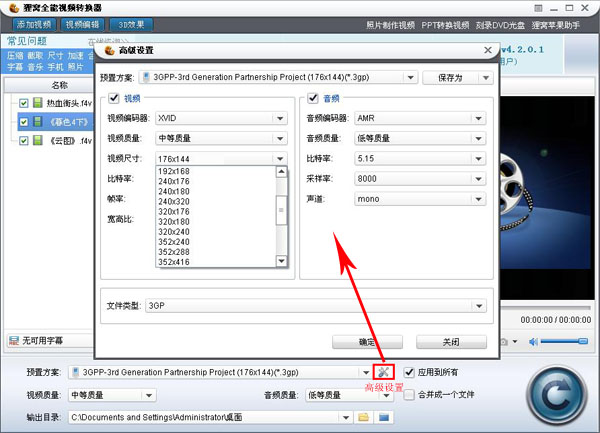The width and height of the screenshot is (600, 433).
Task: Click the 视频编辑 toolbar button
Action: 82,25
